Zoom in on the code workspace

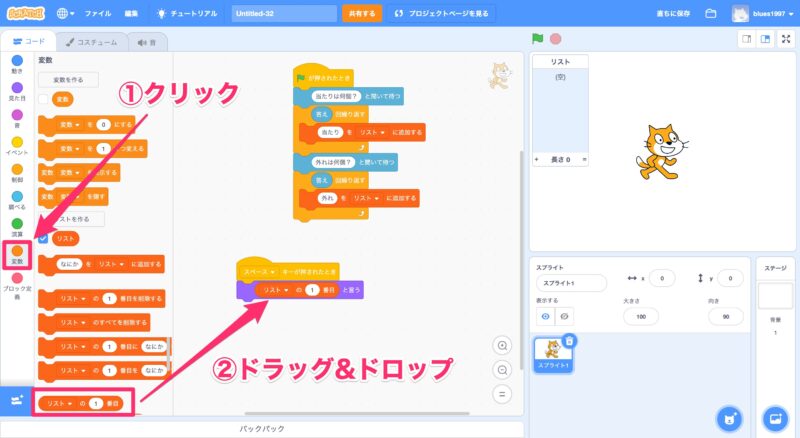coord(503,345)
